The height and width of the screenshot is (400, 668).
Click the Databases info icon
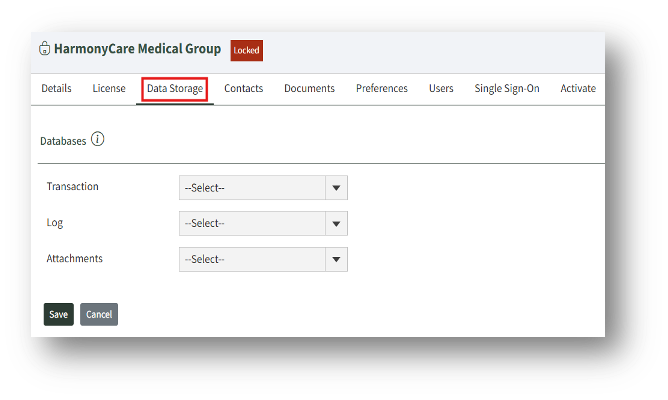click(x=97, y=140)
